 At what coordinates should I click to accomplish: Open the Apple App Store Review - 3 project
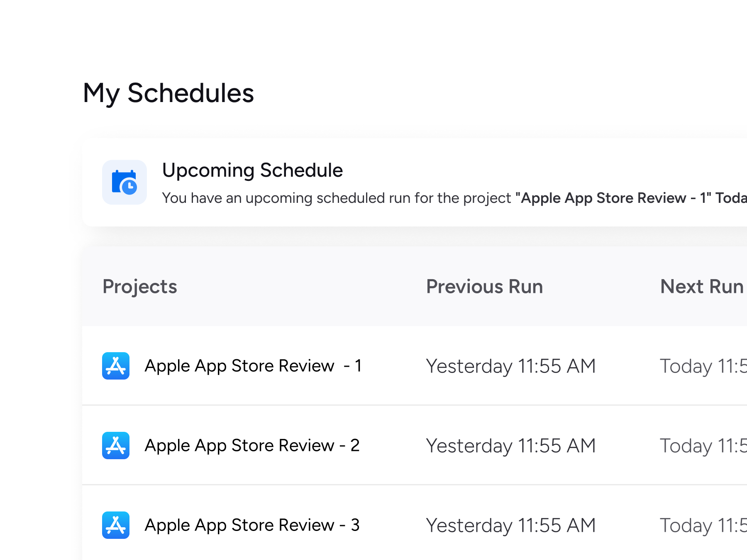point(252,525)
